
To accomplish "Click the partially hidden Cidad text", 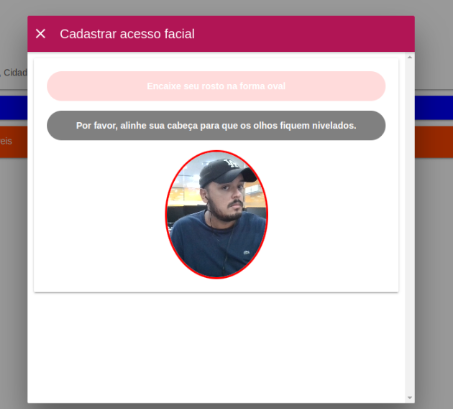I will click(15, 72).
